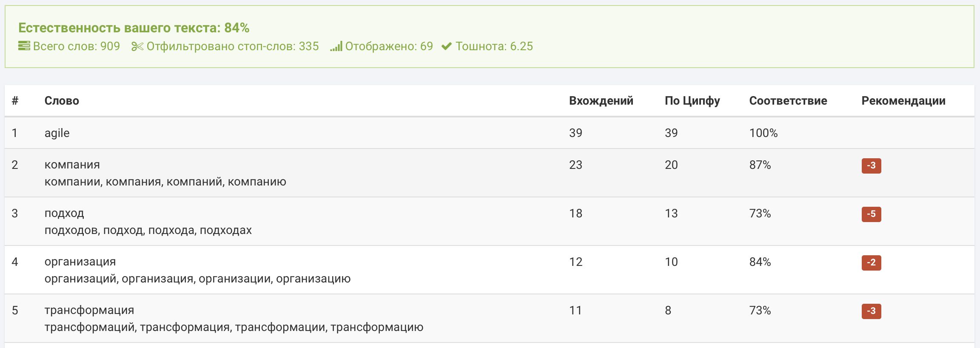This screenshot has width=980, height=348.
Task: Click the Естественность вашего текста heading
Action: point(134,28)
